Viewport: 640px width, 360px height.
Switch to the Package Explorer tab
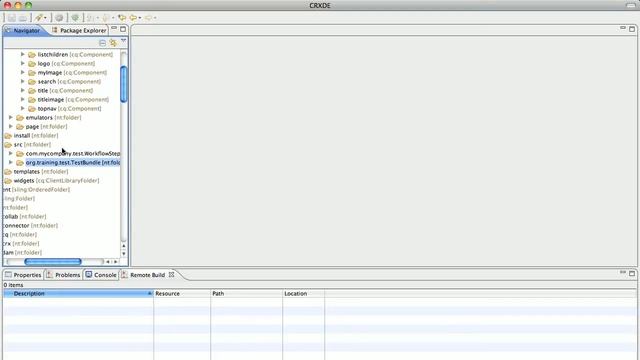tap(79, 31)
